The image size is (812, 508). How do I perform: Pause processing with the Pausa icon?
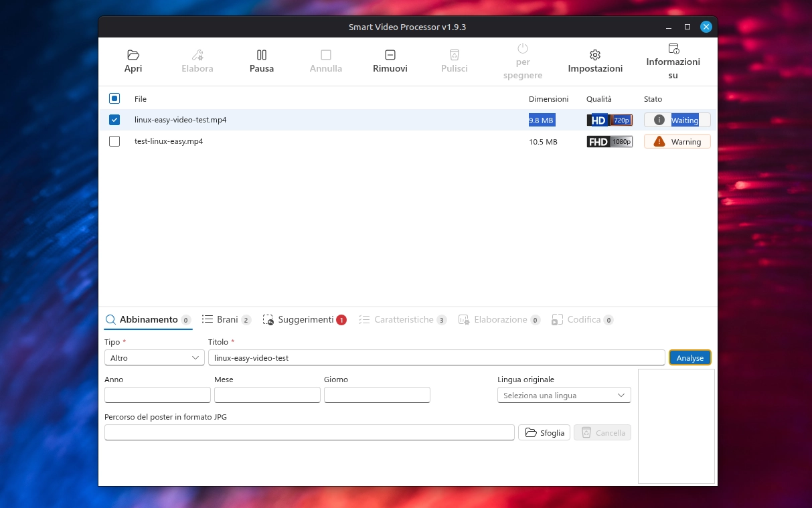(262, 55)
